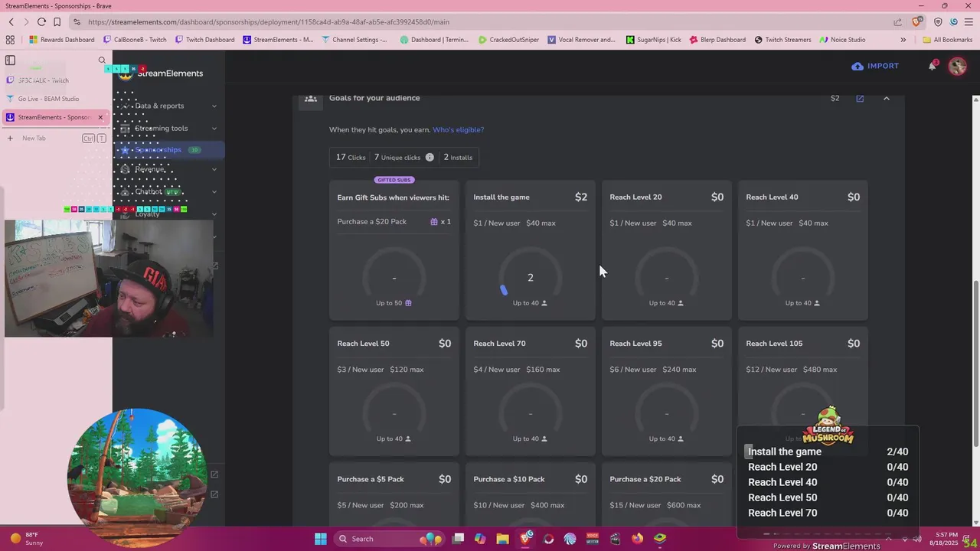Open a New Tab in the sidebar

click(x=34, y=139)
